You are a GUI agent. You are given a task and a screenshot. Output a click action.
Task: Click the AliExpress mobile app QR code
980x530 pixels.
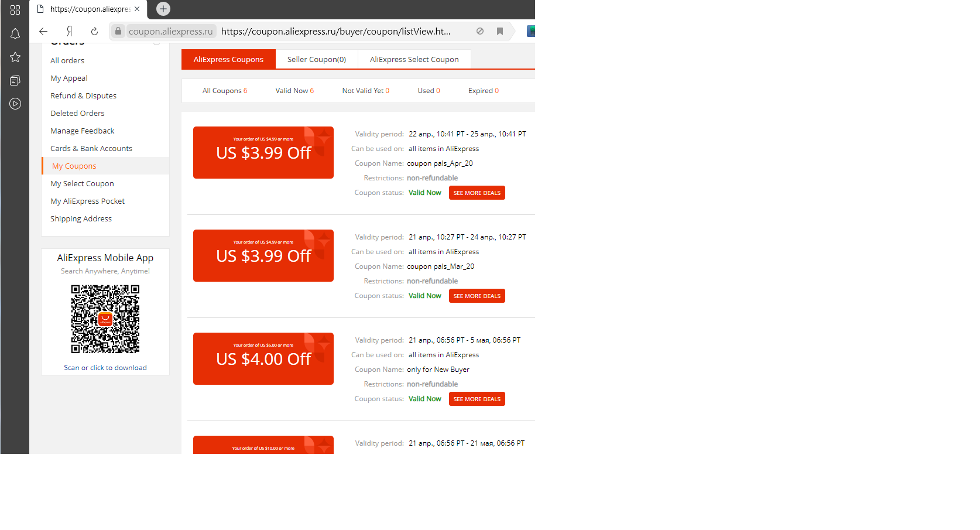(105, 319)
